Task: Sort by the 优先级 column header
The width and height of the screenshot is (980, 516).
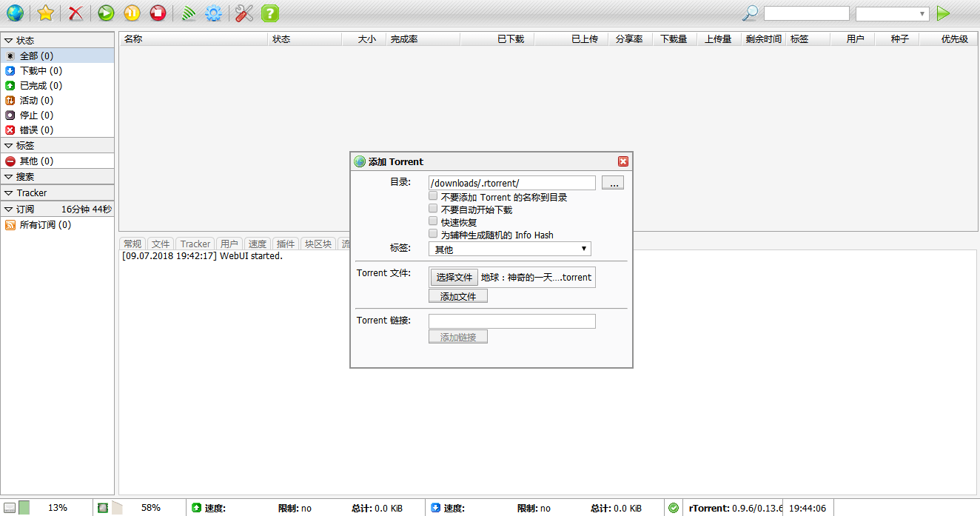Action: (x=948, y=39)
